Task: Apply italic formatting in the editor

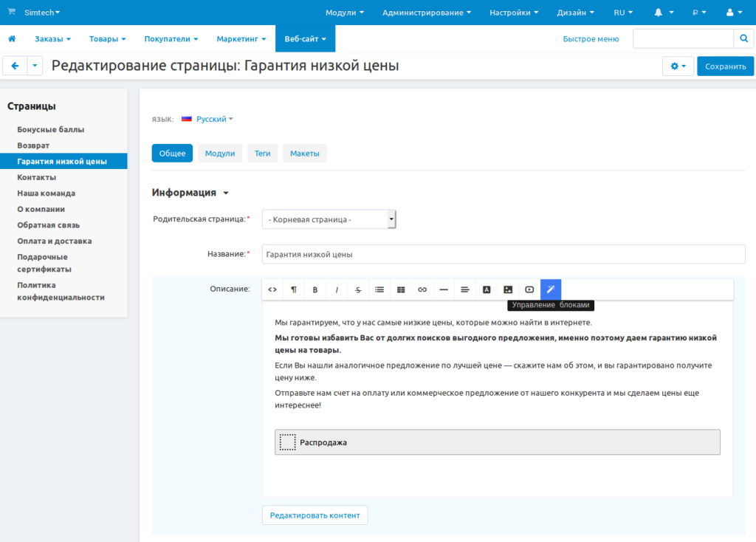Action: (x=337, y=289)
